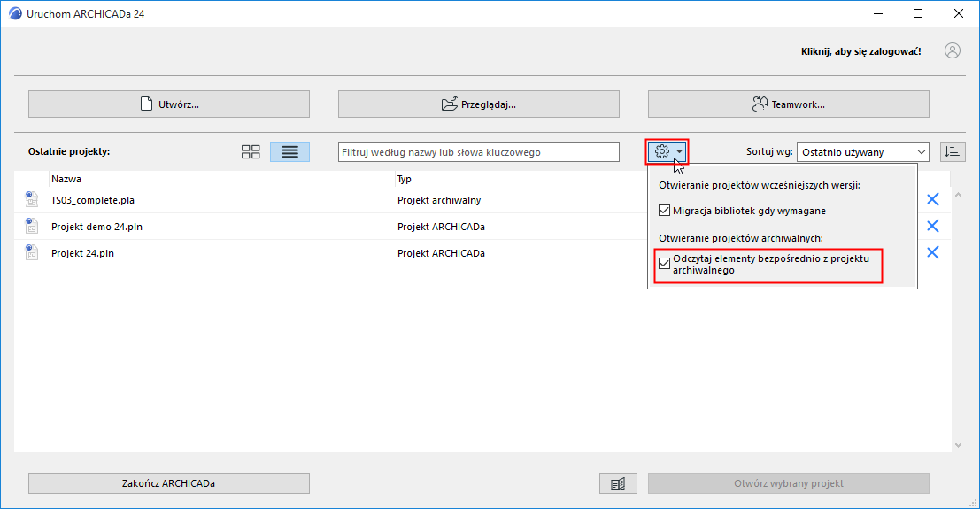Toggle the sort order direction icon
Image resolution: width=980 pixels, height=509 pixels.
coord(952,152)
